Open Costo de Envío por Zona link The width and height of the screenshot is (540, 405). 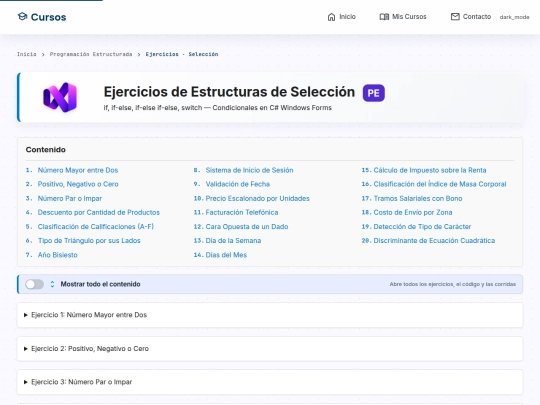pyautogui.click(x=413, y=212)
